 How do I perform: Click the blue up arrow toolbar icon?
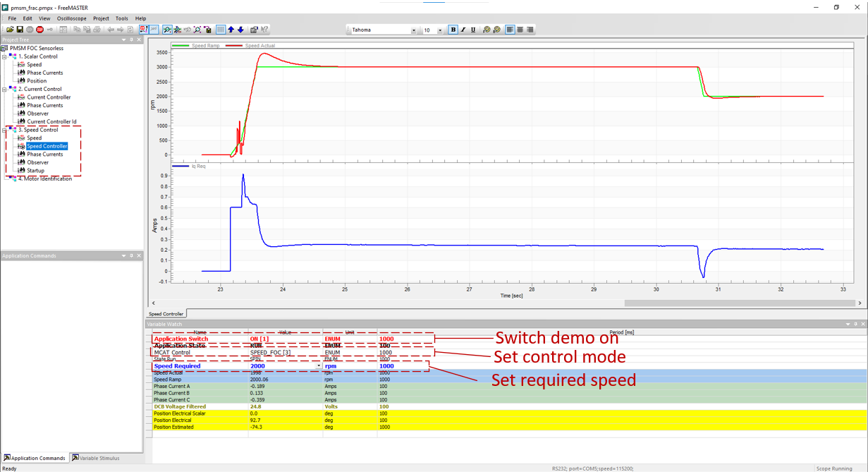click(231, 30)
